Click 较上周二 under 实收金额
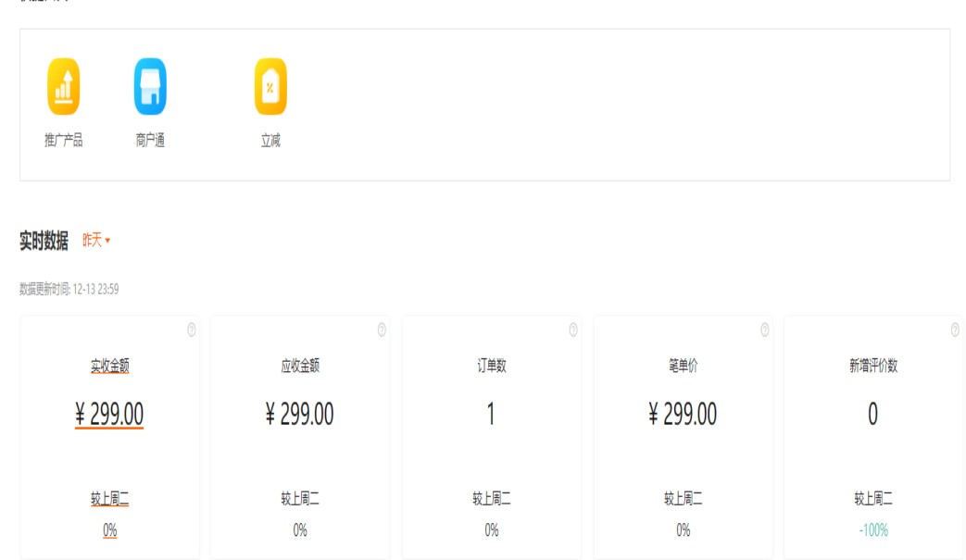Screen dimensions: 966x560 click(109, 499)
